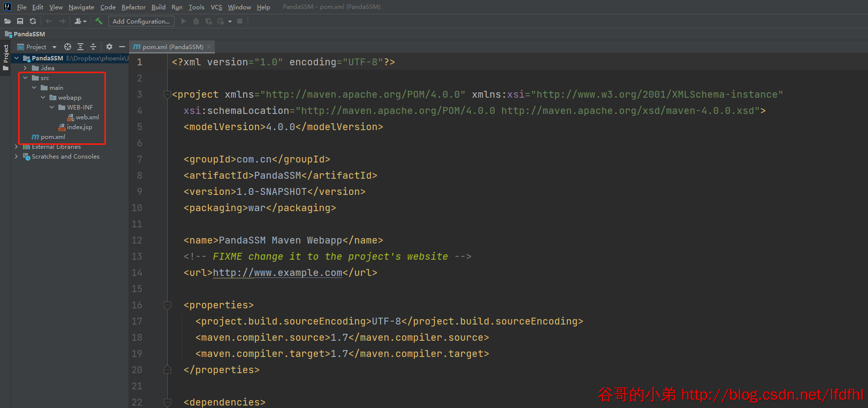The height and width of the screenshot is (408, 868).
Task: Toggle fold marker on the properties opening tag
Action: point(167,305)
